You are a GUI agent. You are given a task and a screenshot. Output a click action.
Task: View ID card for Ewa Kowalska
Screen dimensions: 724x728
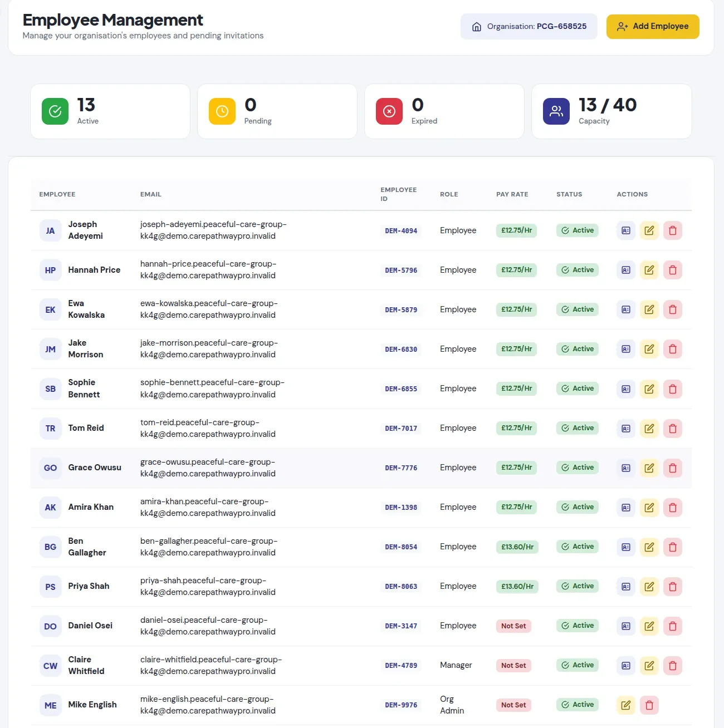coord(626,309)
